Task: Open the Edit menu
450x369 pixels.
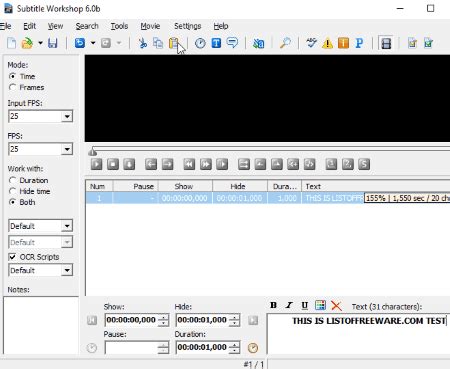Action: point(29,26)
